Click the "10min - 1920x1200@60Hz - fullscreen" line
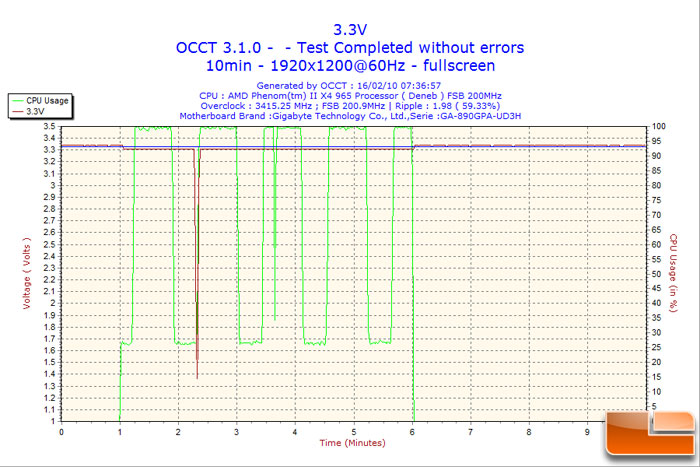This screenshot has width=700, height=467. (350, 66)
